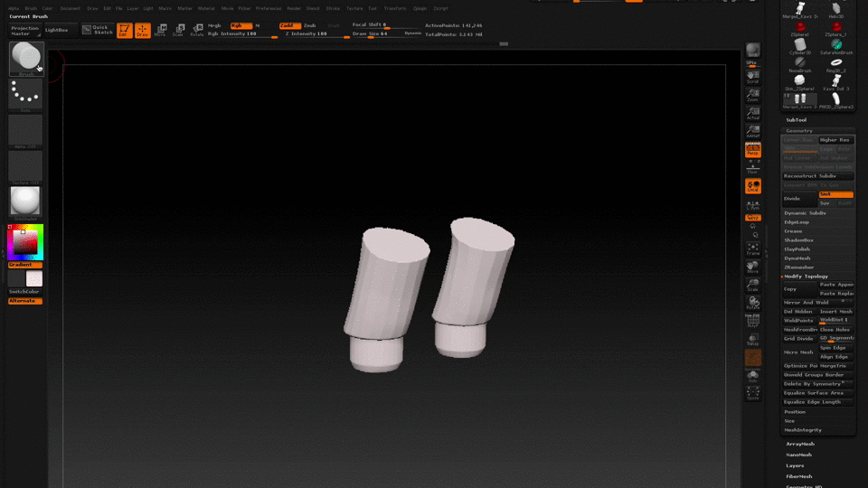868x488 pixels.
Task: Click the BPR render icon
Action: [753, 51]
